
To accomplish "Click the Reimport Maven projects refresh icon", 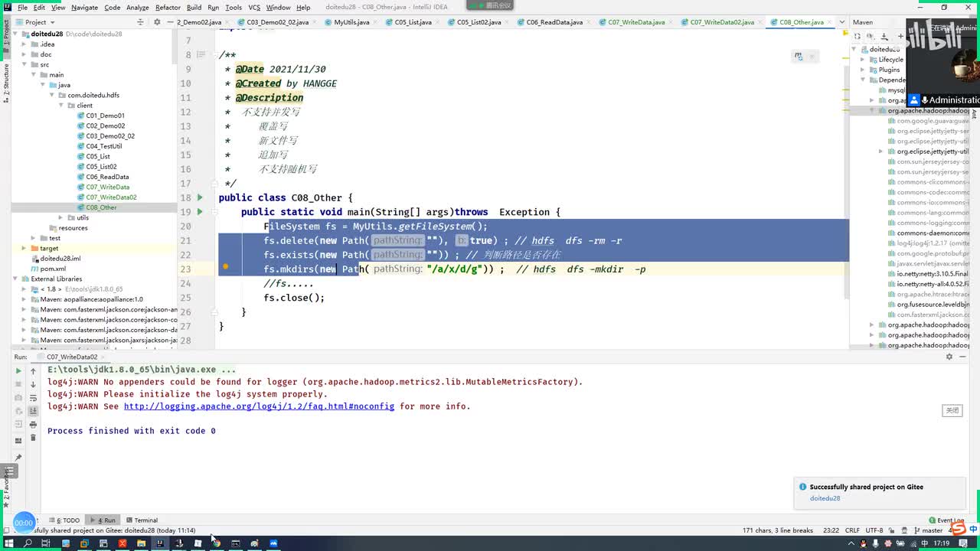I will pyautogui.click(x=857, y=37).
